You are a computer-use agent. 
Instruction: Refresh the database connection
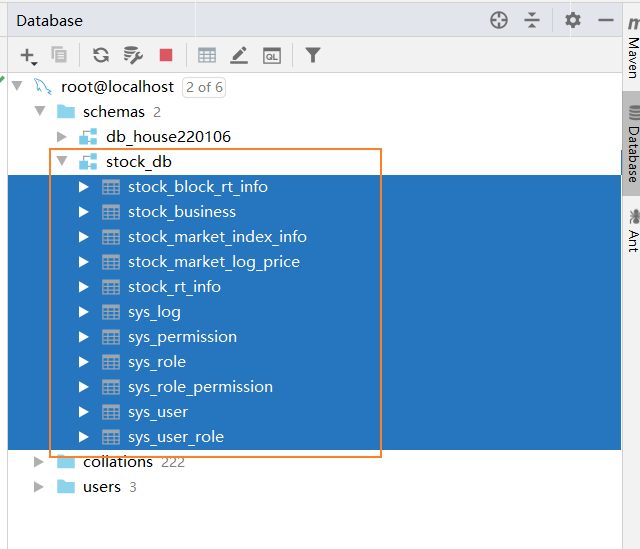tap(101, 55)
